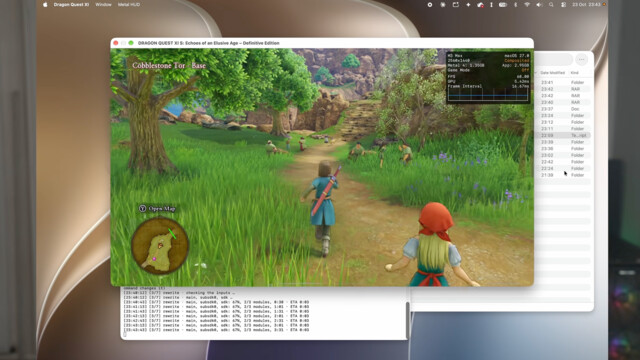Open the Metal HUD menu
This screenshot has width=640, height=360.
129,4
